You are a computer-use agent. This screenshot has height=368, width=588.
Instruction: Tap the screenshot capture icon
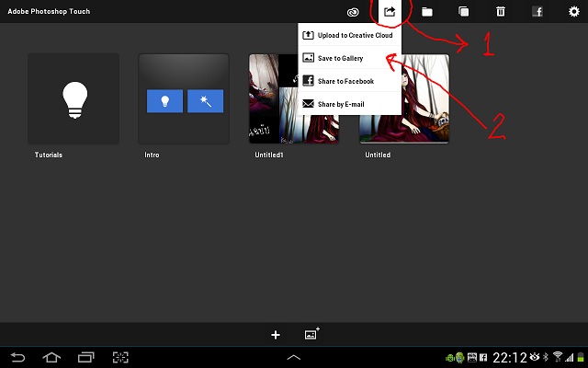[120, 357]
